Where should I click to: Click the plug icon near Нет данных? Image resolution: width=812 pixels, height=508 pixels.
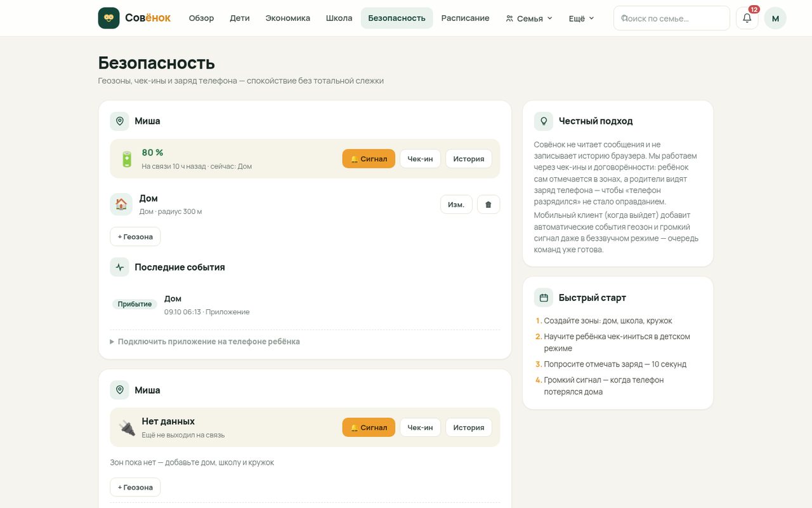(x=127, y=427)
